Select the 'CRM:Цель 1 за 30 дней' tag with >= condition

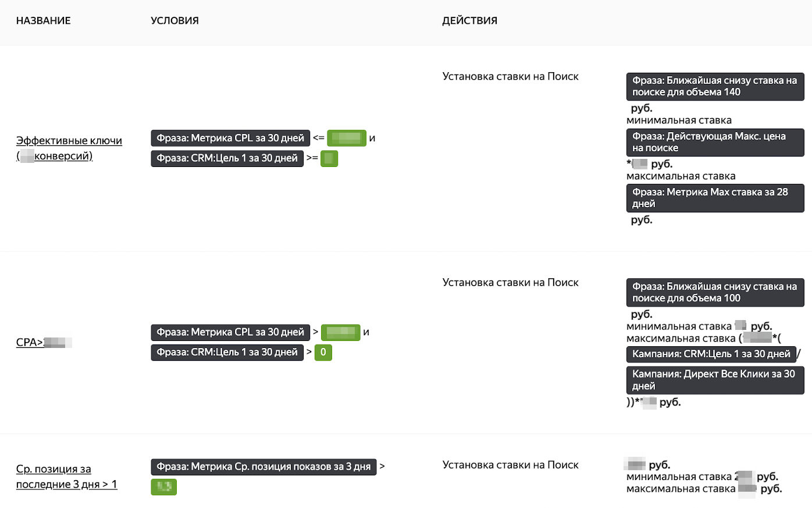[x=227, y=158]
